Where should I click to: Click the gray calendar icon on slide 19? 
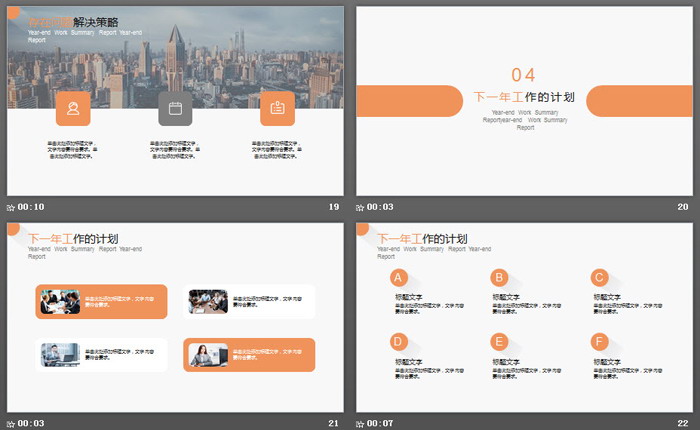pyautogui.click(x=175, y=109)
